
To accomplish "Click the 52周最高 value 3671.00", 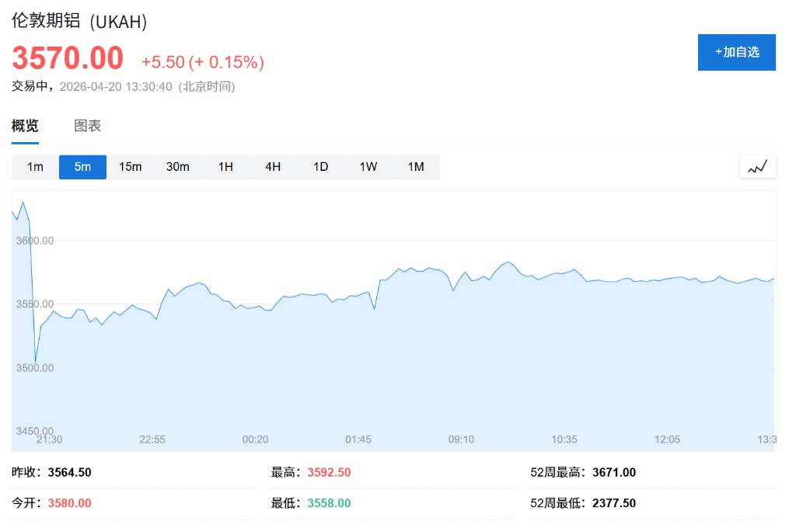I will [613, 472].
